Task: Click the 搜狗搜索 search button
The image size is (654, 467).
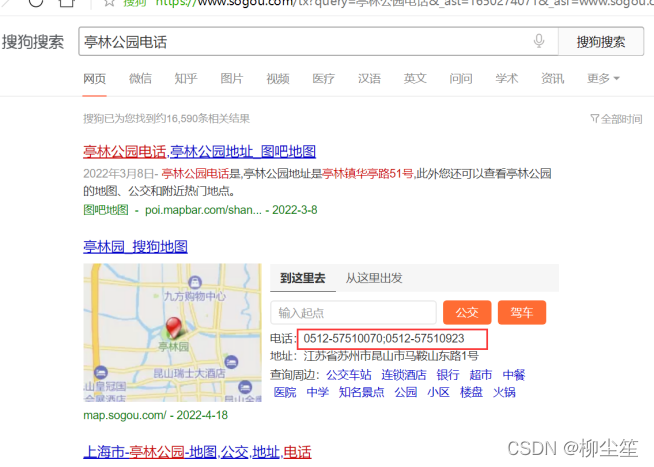Action: [x=601, y=41]
